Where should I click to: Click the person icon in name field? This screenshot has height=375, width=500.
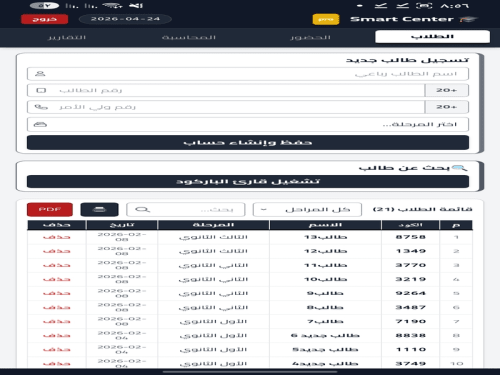coord(40,74)
